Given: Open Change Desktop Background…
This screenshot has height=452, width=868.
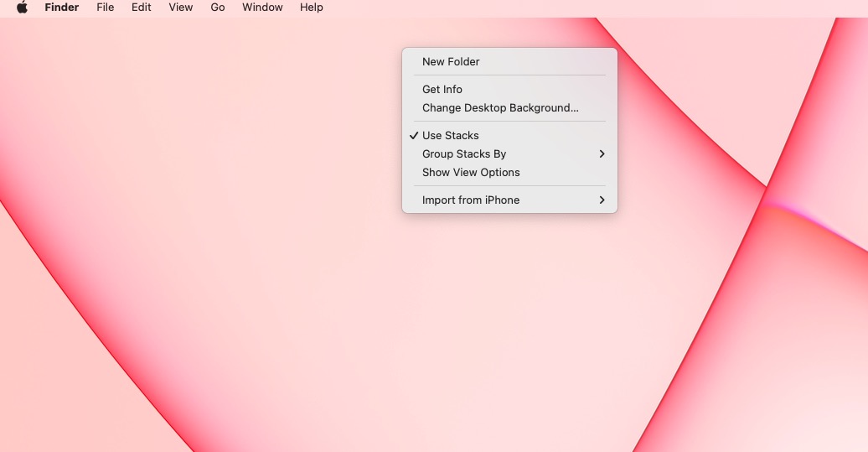Looking at the screenshot, I should pos(500,108).
